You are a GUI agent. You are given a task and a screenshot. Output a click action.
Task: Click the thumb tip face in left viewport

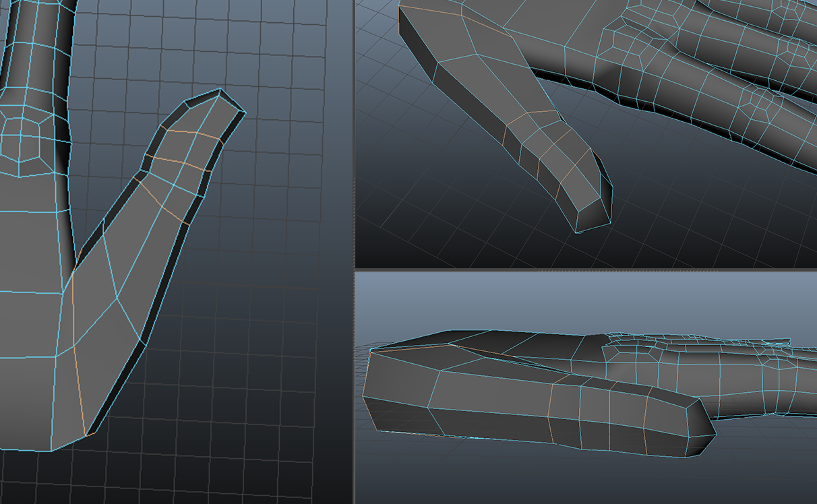tap(209, 113)
